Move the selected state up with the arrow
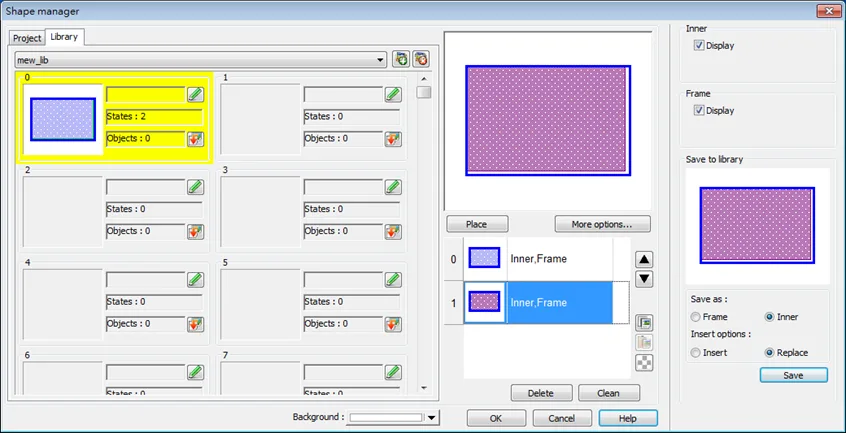 click(644, 260)
